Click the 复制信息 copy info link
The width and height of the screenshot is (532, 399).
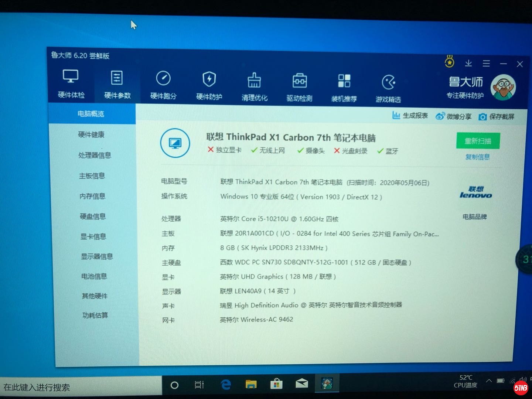tap(478, 157)
